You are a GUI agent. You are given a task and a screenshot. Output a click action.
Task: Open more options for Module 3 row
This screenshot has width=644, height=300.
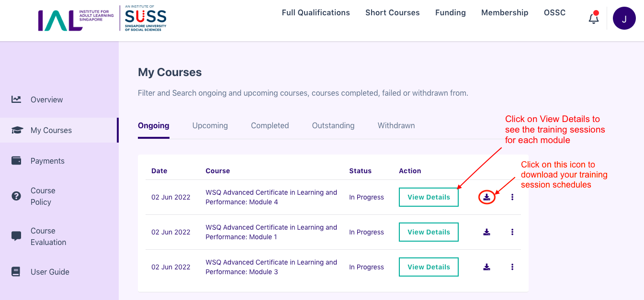[512, 267]
